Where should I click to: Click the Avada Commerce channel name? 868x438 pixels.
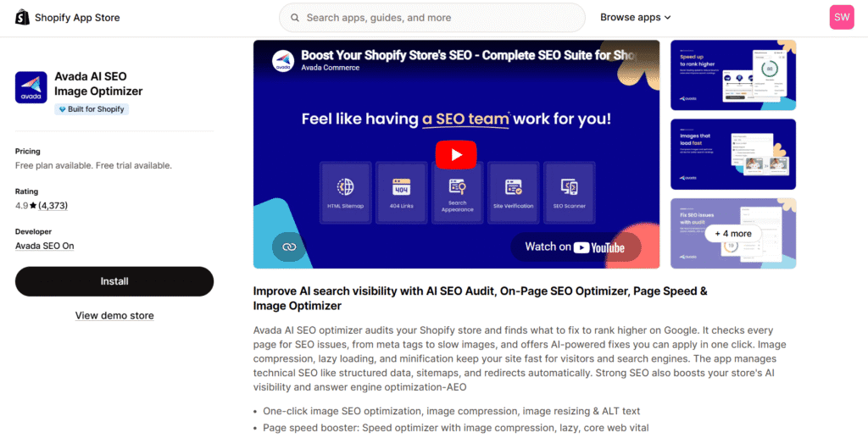tap(331, 68)
